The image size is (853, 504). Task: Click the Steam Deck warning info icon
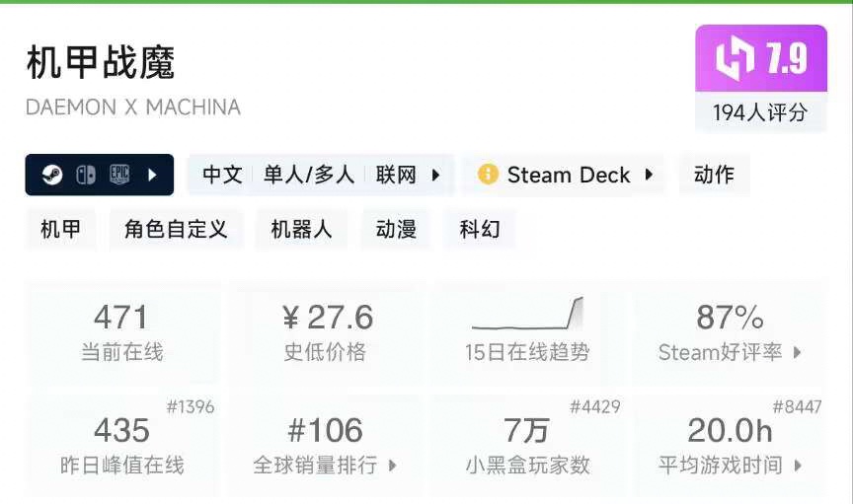[x=488, y=175]
